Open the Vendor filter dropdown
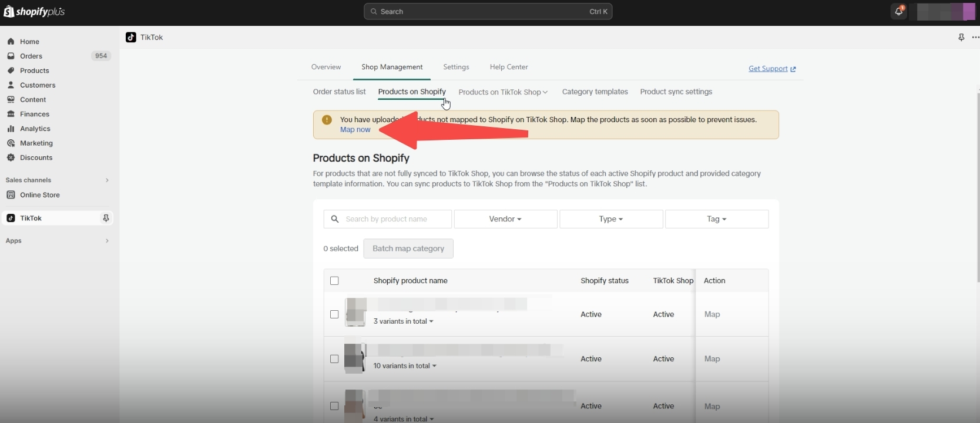980x423 pixels. (505, 219)
